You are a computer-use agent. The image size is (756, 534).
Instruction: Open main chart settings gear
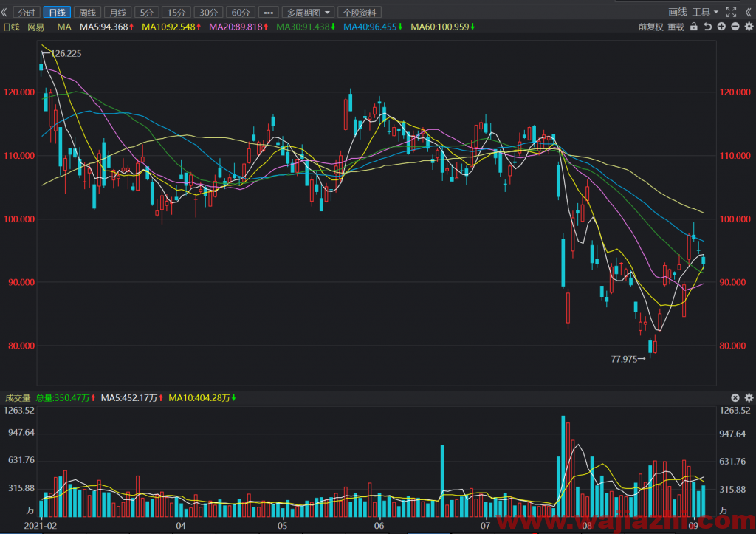pos(749,27)
